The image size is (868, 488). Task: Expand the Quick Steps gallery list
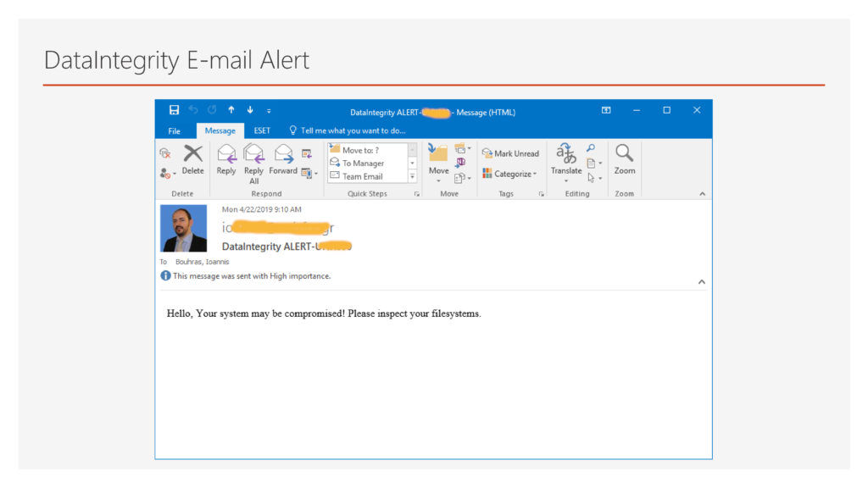[413, 176]
